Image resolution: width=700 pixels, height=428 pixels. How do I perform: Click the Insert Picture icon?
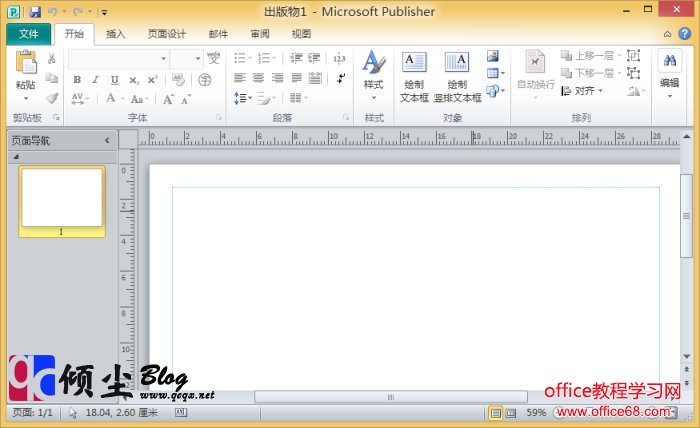point(493,56)
